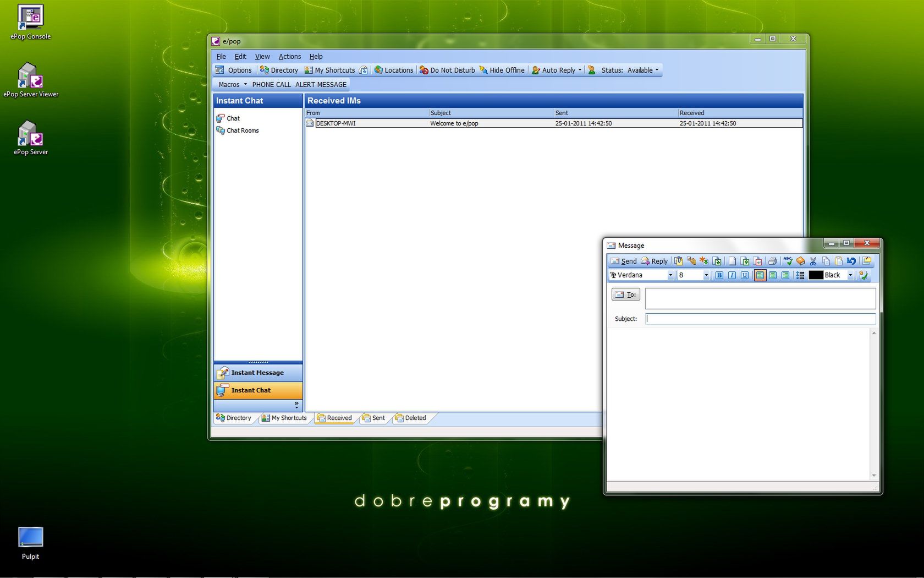The width and height of the screenshot is (924, 578).
Task: Select the Instant Message pane button
Action: [258, 373]
